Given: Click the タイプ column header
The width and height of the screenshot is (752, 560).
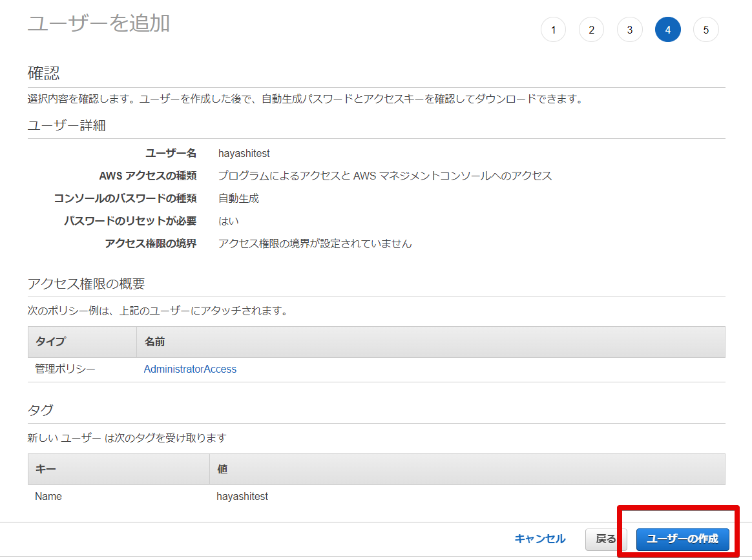Looking at the screenshot, I should click(50, 342).
